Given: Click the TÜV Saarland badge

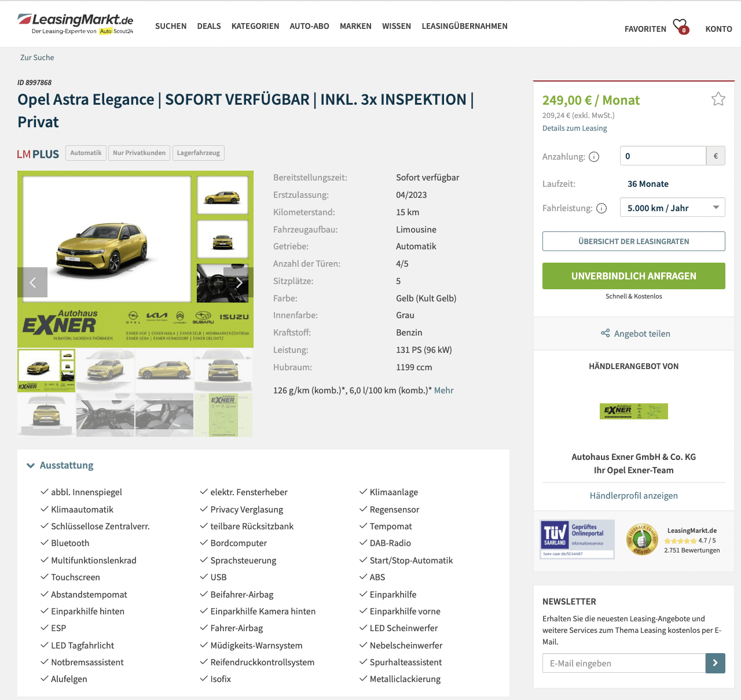Looking at the screenshot, I should (577, 539).
